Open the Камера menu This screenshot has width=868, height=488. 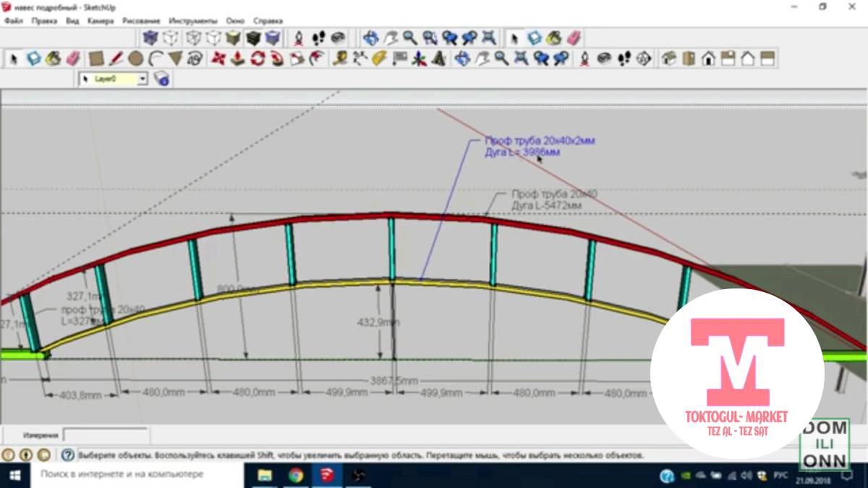(101, 21)
